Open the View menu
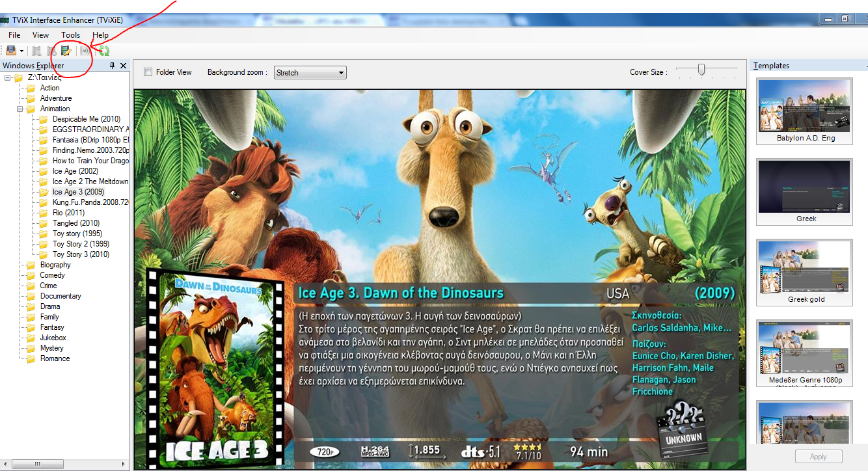 pyautogui.click(x=40, y=35)
